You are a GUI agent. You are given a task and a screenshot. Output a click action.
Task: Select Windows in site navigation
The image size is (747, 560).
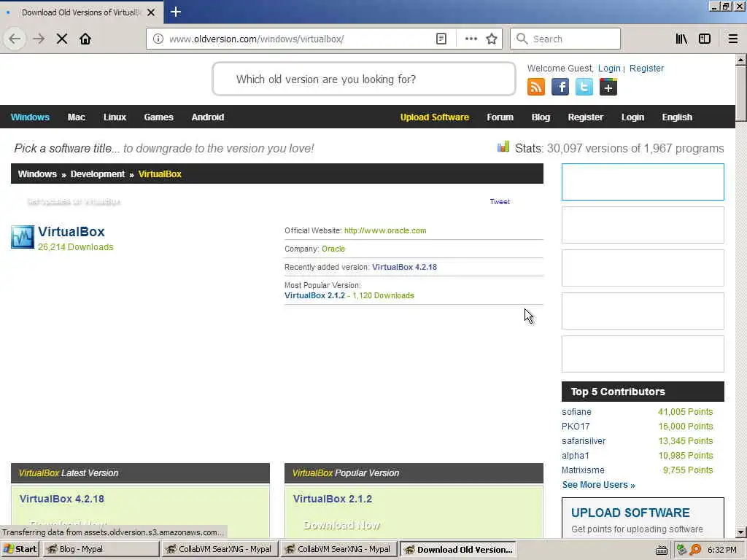pos(30,117)
